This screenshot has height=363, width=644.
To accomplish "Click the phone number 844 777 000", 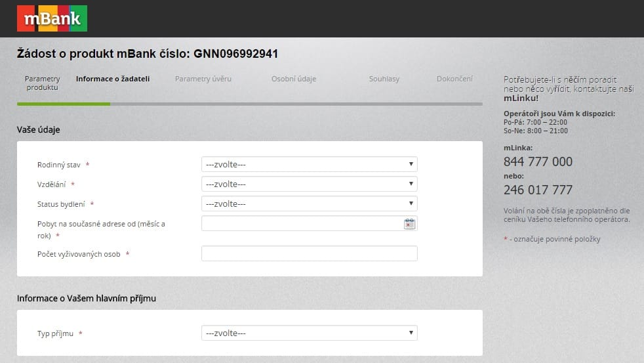I will coord(538,161).
